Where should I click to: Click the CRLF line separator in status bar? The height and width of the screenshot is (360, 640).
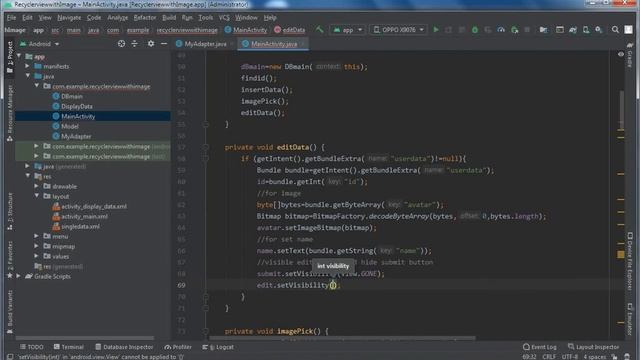(549, 357)
